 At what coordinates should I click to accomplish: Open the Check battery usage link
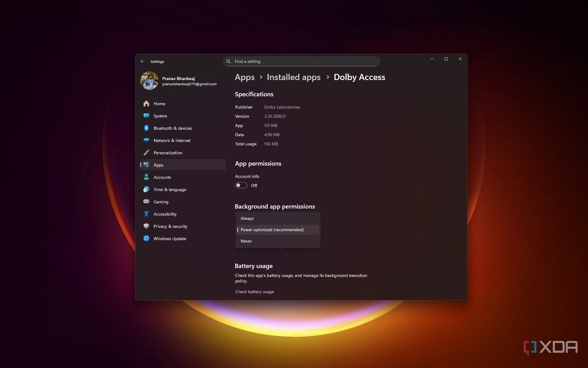254,292
